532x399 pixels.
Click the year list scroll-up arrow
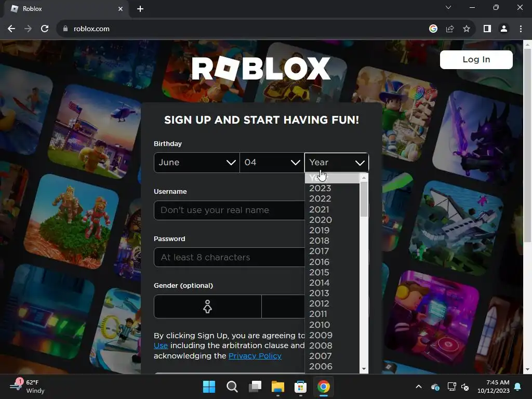[364, 178]
